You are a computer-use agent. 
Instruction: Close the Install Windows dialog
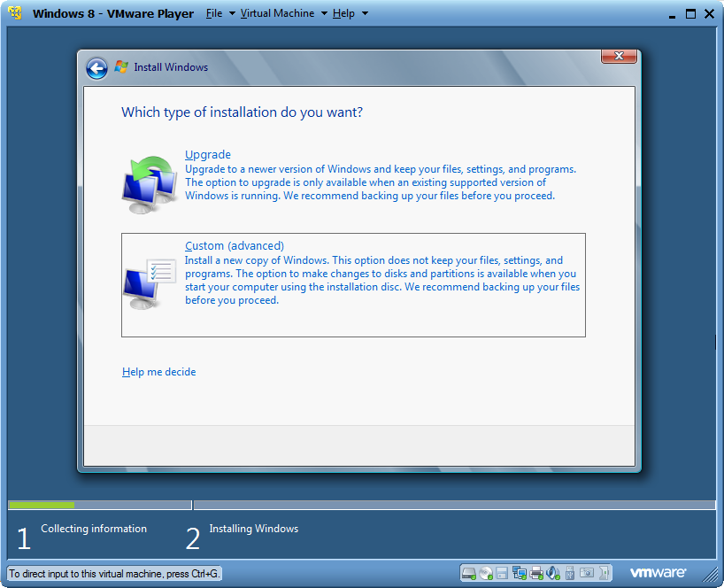click(x=619, y=56)
